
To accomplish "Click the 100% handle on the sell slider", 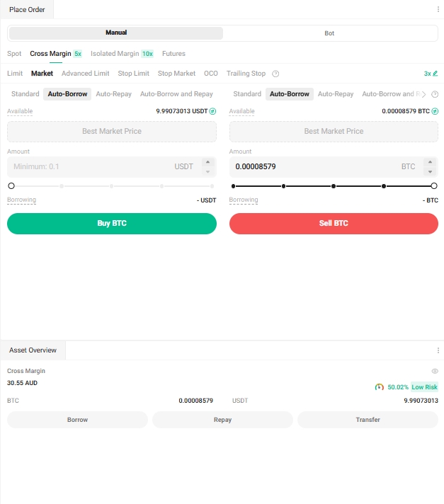I will click(x=433, y=186).
